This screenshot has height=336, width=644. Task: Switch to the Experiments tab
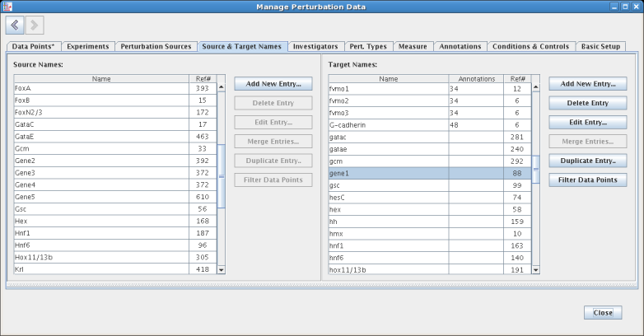click(87, 47)
